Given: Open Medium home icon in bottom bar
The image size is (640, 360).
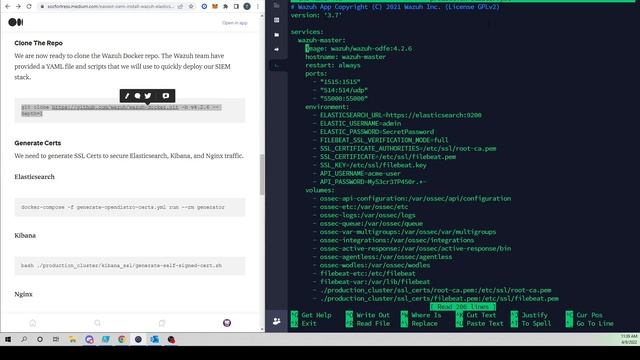Looking at the screenshot, I should pos(33,323).
